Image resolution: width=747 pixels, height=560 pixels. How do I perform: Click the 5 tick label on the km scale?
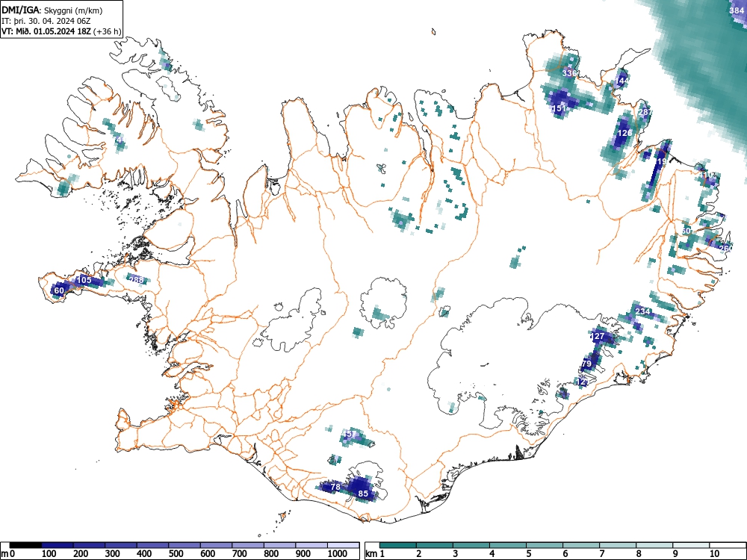[528, 554]
